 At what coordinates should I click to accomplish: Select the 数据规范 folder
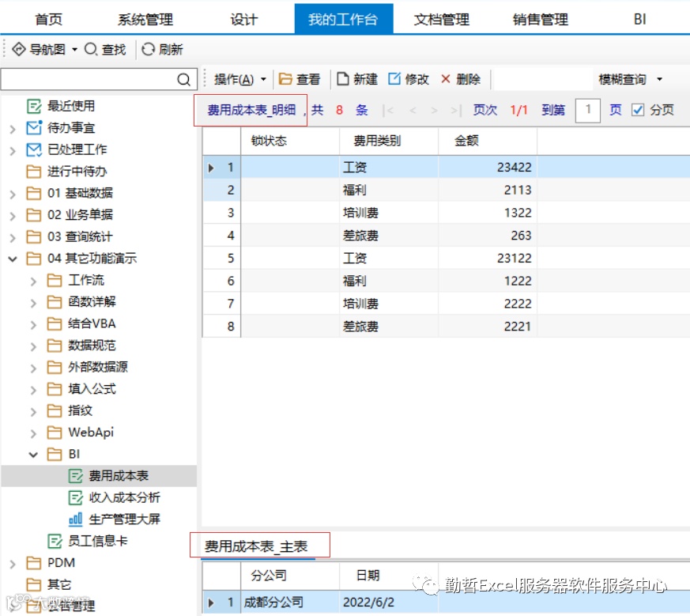[x=92, y=346]
